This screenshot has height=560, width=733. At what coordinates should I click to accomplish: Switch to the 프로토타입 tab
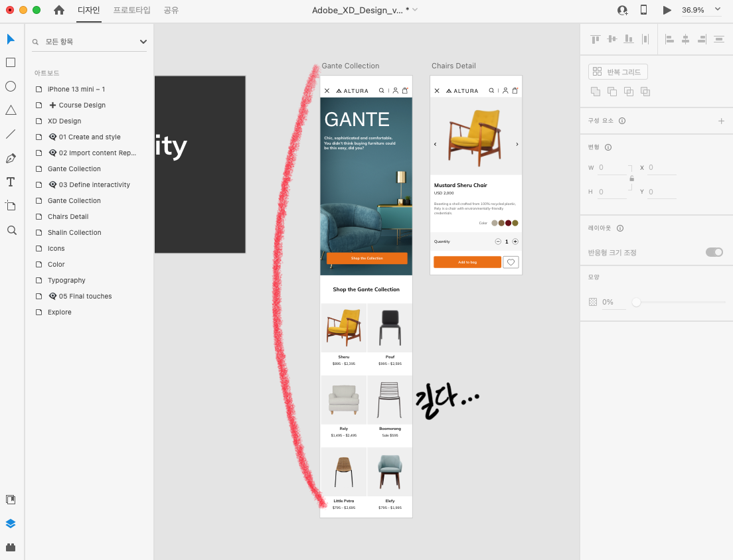(132, 10)
